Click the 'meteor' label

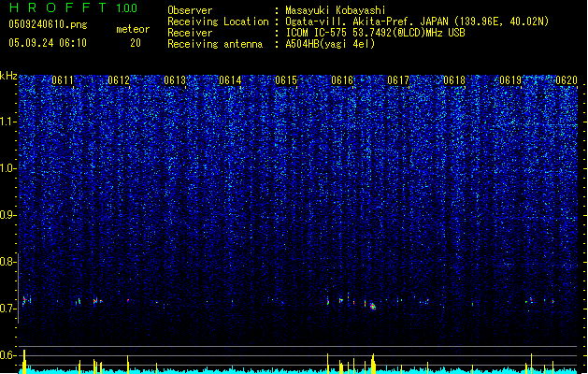133,29
